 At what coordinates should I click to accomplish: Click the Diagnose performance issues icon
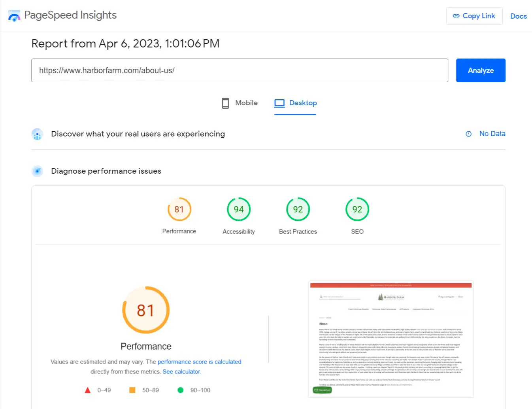(x=37, y=171)
